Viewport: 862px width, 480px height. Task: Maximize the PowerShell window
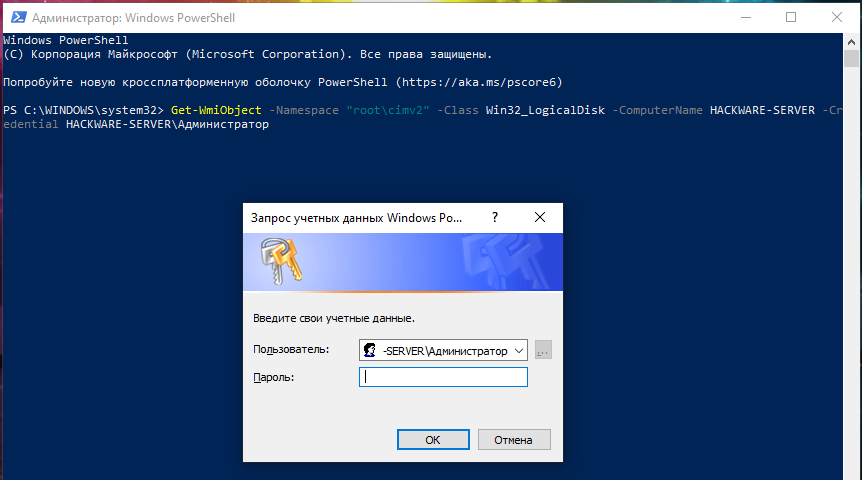click(791, 18)
